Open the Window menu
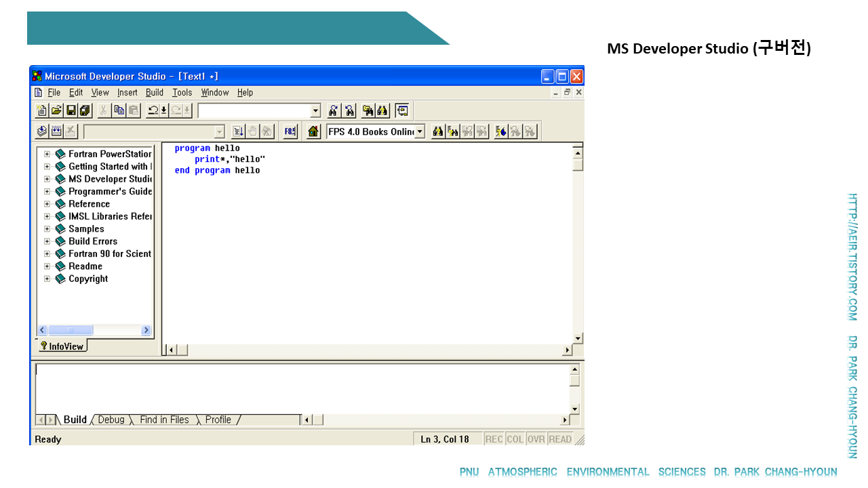 215,93
